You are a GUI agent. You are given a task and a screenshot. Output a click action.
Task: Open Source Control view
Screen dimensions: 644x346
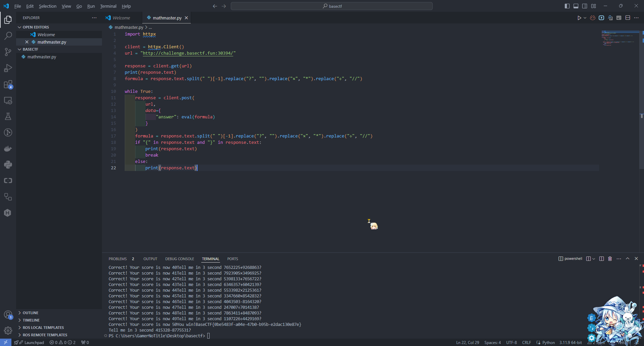(8, 52)
